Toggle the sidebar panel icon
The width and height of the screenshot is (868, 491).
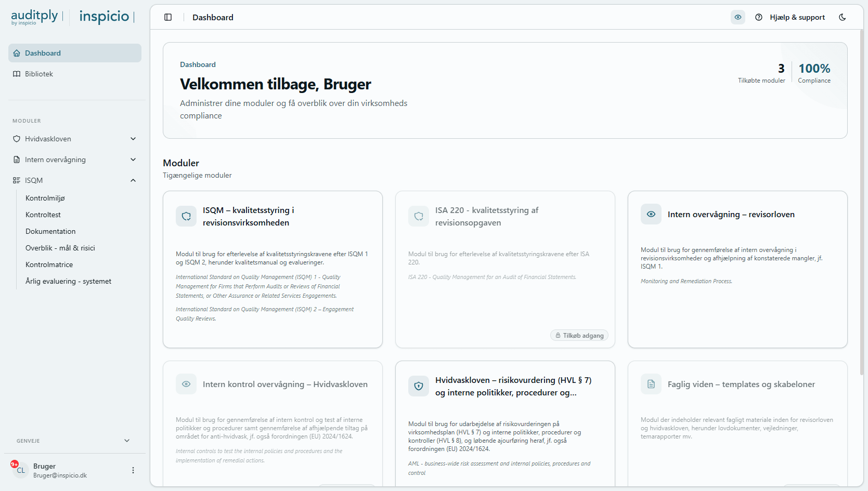pyautogui.click(x=168, y=17)
